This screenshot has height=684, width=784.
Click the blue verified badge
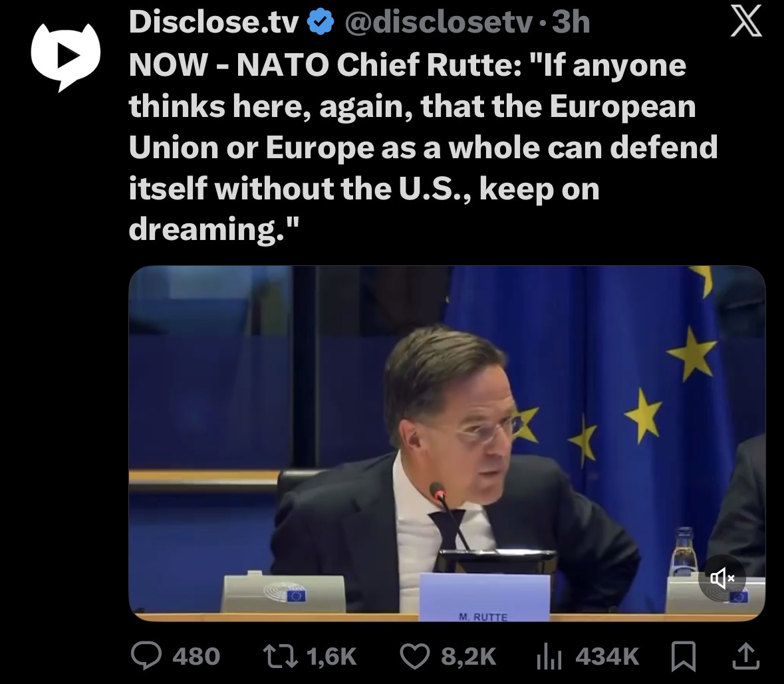320,23
